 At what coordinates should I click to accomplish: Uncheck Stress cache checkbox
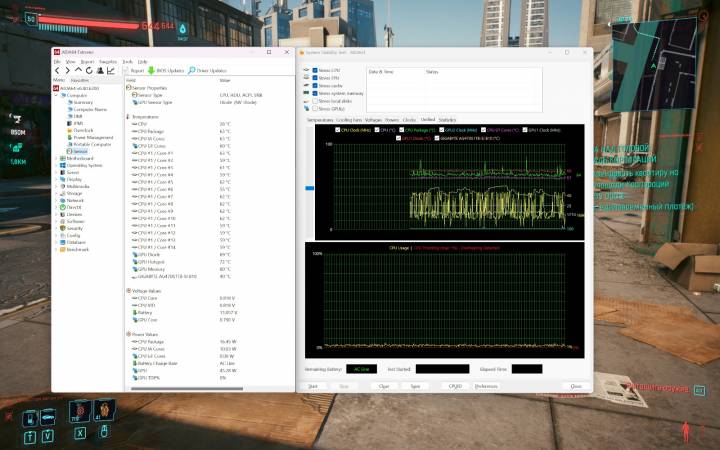click(x=315, y=85)
